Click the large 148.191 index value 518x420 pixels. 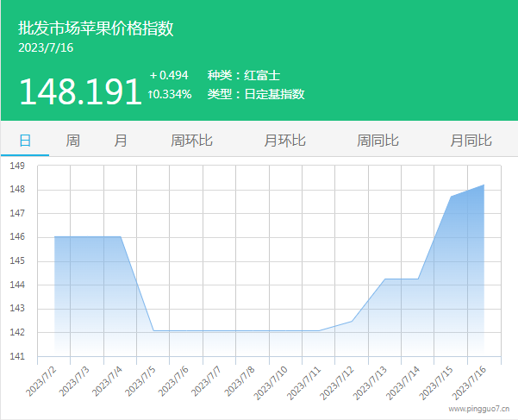coord(80,91)
